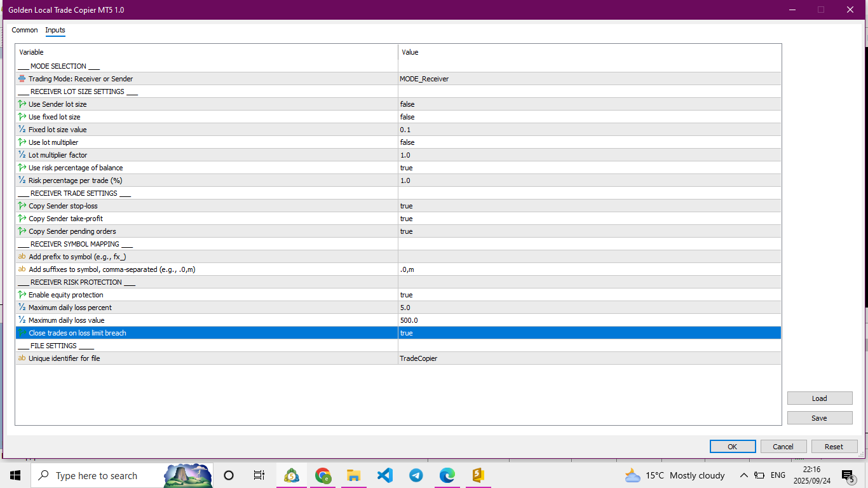Click the ab icon beside Add prefix to symbol
The height and width of the screenshot is (488, 868).
[22, 257]
